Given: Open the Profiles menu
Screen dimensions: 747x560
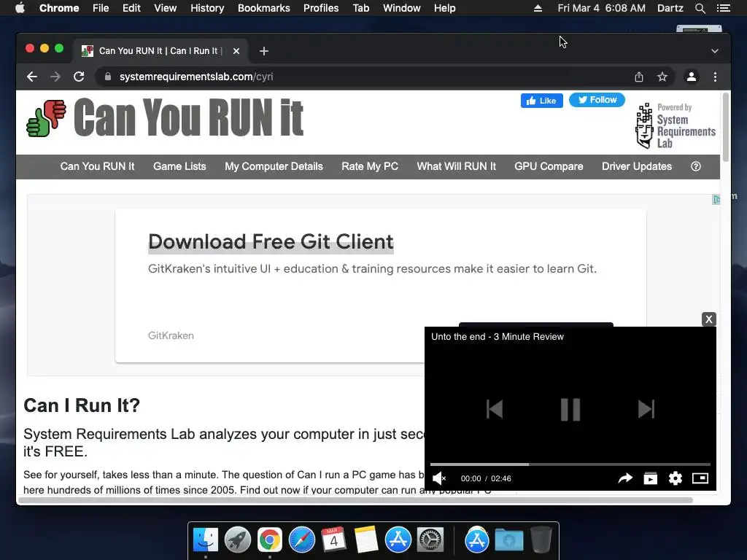Looking at the screenshot, I should coord(321,8).
